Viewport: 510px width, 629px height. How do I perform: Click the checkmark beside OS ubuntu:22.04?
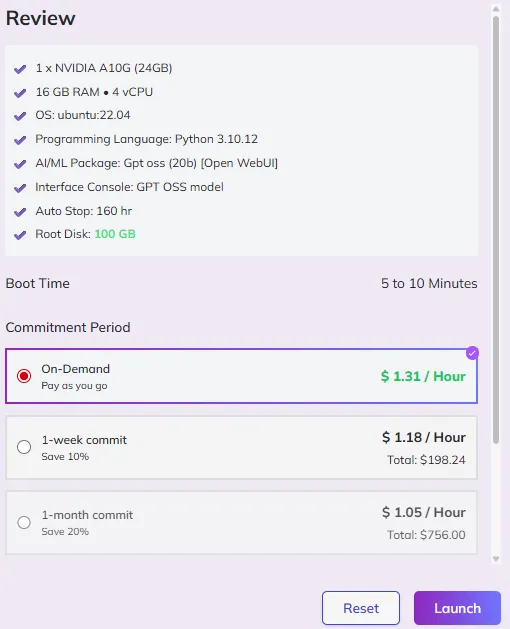[x=20, y=116]
